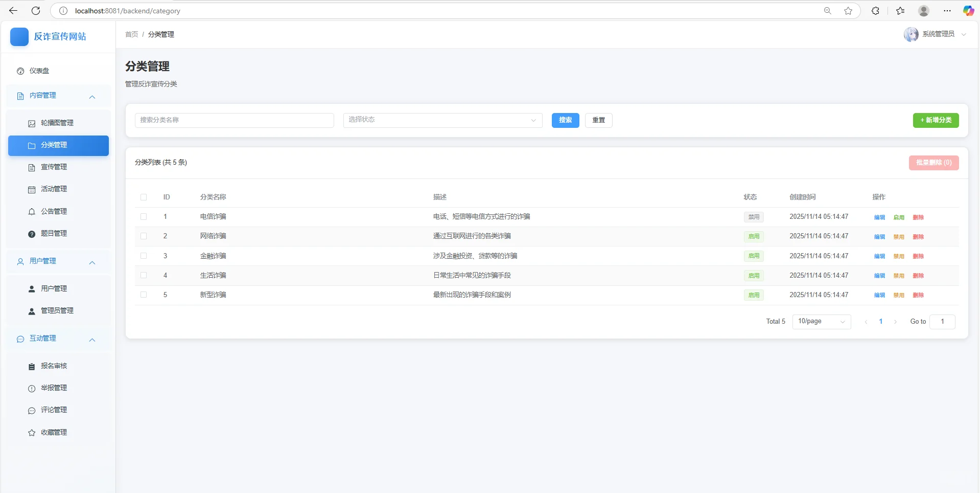Image resolution: width=980 pixels, height=493 pixels.
Task: Open the 仪表盘 dashboard page
Action: coord(39,71)
